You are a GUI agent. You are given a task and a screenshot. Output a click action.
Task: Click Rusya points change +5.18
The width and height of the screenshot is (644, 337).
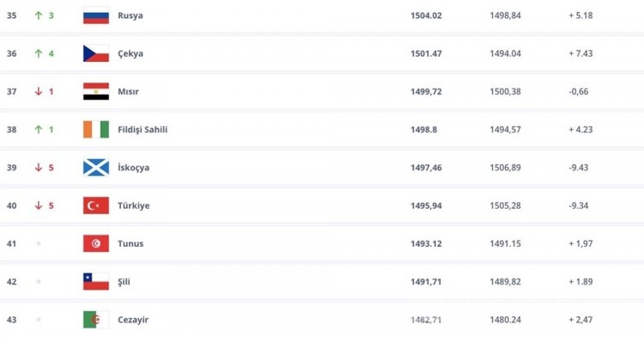(x=580, y=15)
